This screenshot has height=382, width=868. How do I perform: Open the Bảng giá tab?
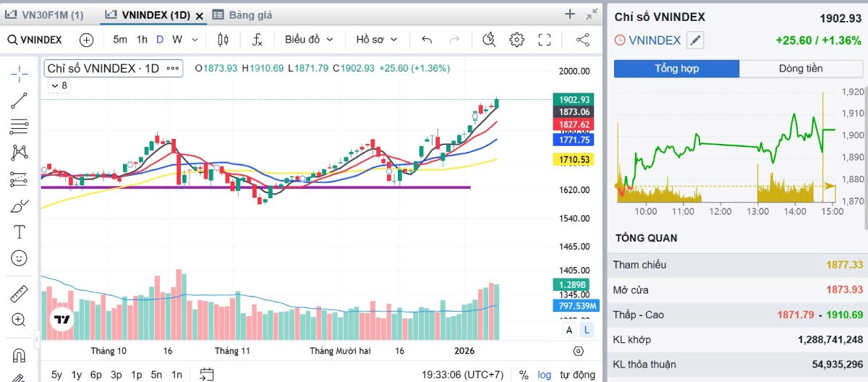click(x=243, y=14)
